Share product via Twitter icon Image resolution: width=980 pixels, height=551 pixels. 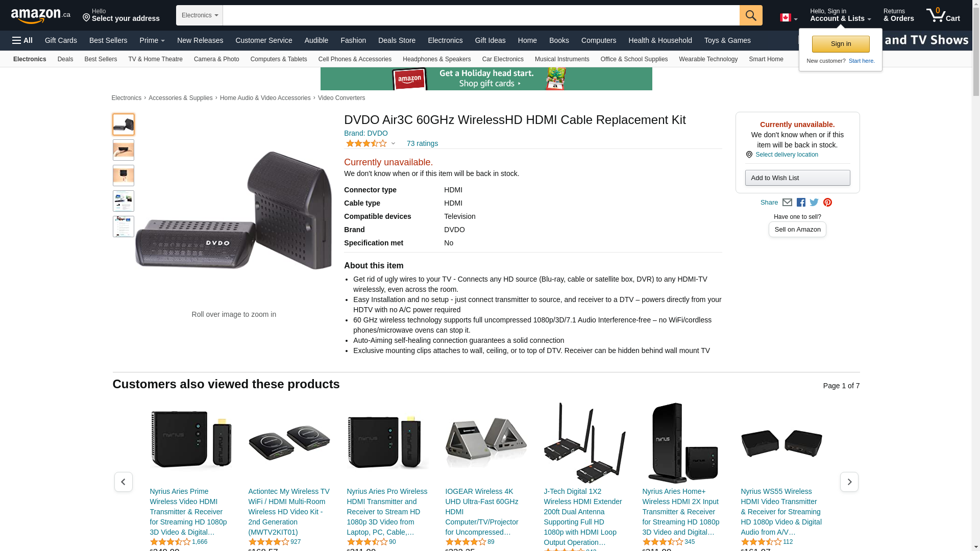point(814,203)
